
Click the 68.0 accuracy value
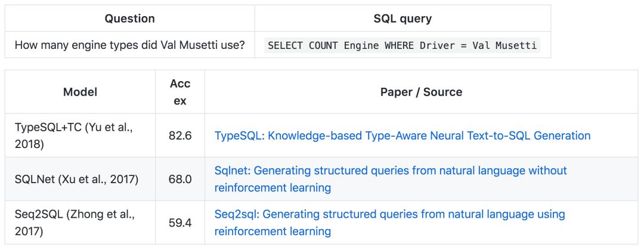(x=180, y=179)
